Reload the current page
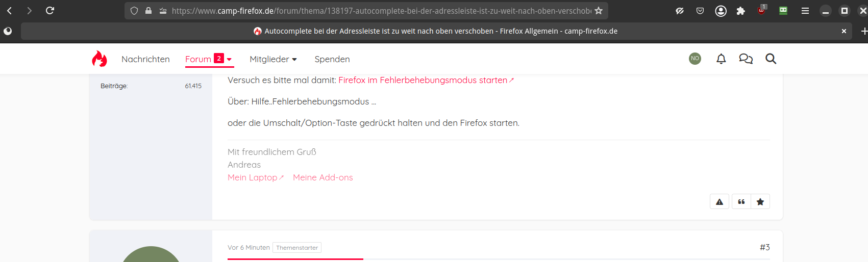868x262 pixels. tap(50, 11)
